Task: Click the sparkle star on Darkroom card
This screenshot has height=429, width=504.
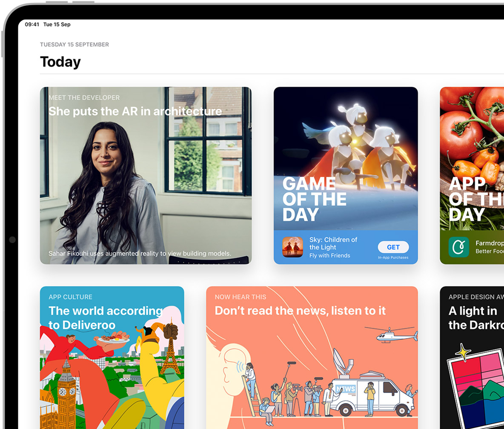Action: [463, 352]
